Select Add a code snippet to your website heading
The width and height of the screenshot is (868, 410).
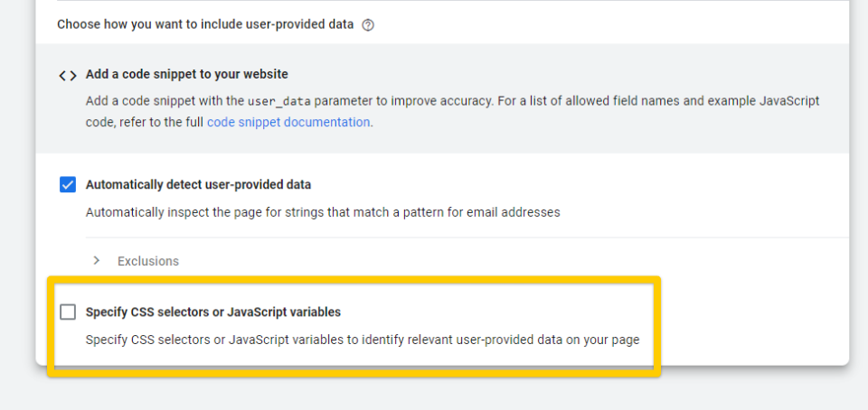pos(186,74)
